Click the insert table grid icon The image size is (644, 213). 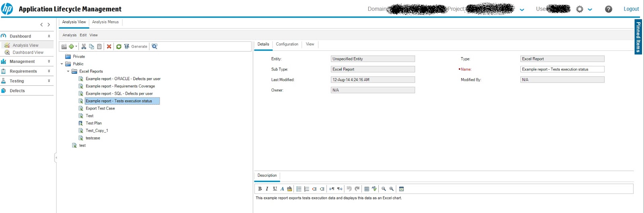pyautogui.click(x=367, y=189)
